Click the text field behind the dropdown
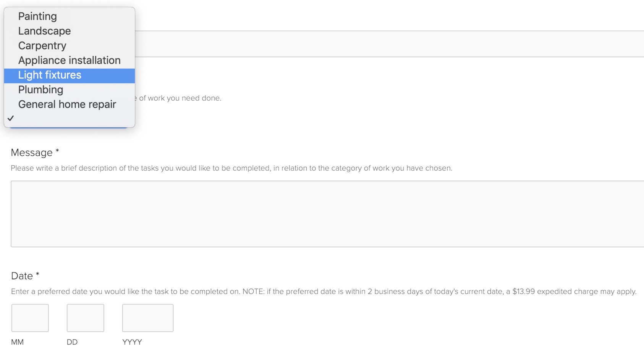This screenshot has width=644, height=348. (x=389, y=44)
